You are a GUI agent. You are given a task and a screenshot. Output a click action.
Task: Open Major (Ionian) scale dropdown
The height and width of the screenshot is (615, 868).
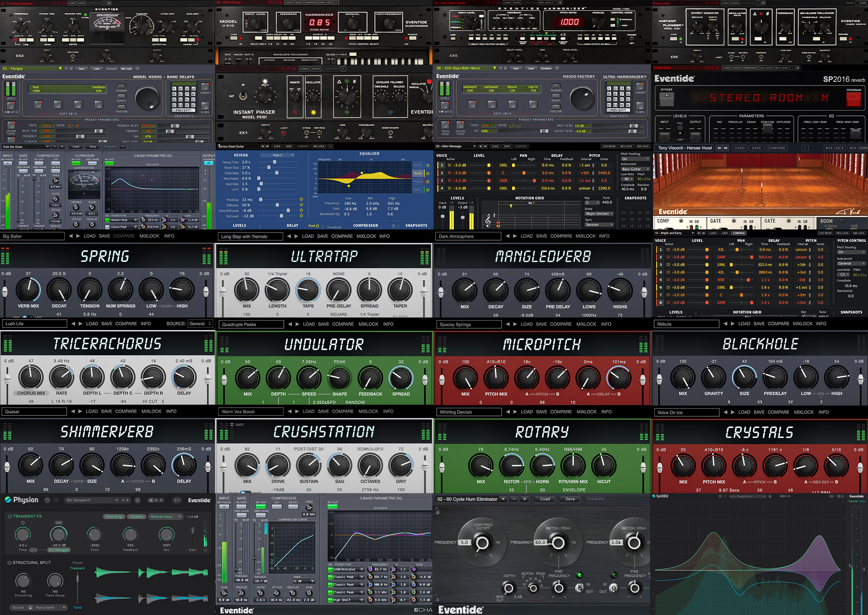(x=599, y=214)
